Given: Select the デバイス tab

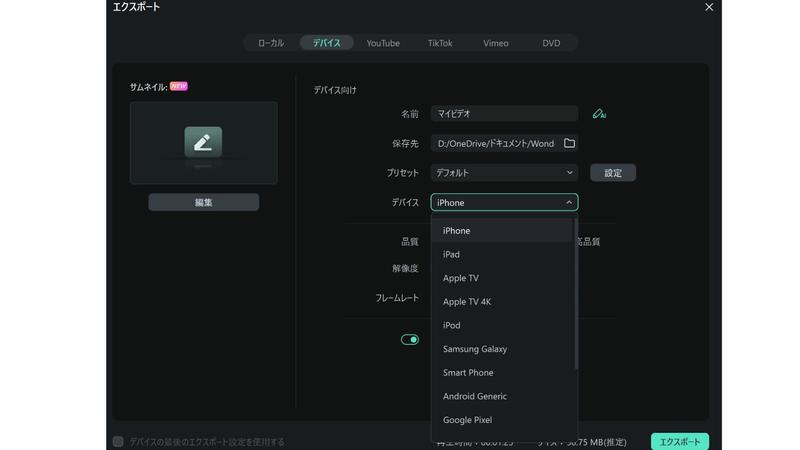Looking at the screenshot, I should pos(327,43).
